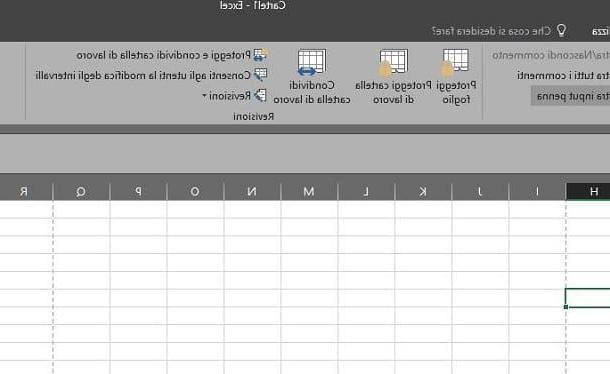Toggle Mostra input penna

point(570,96)
